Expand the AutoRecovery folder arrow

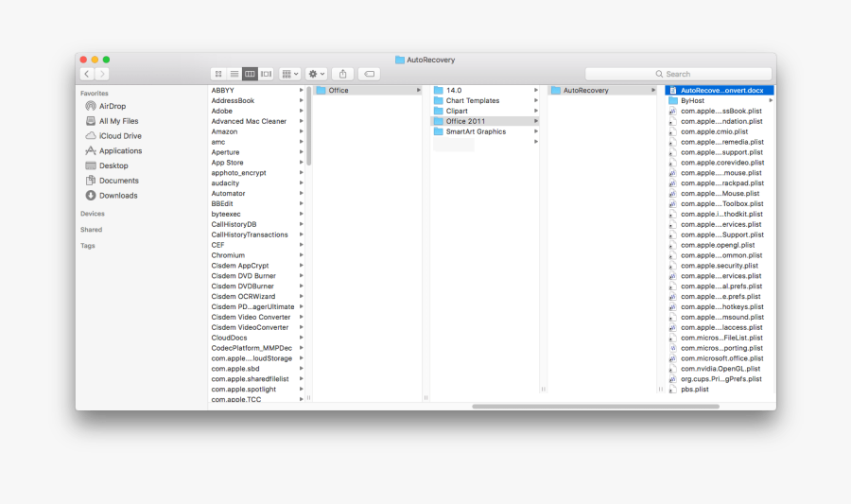(652, 90)
